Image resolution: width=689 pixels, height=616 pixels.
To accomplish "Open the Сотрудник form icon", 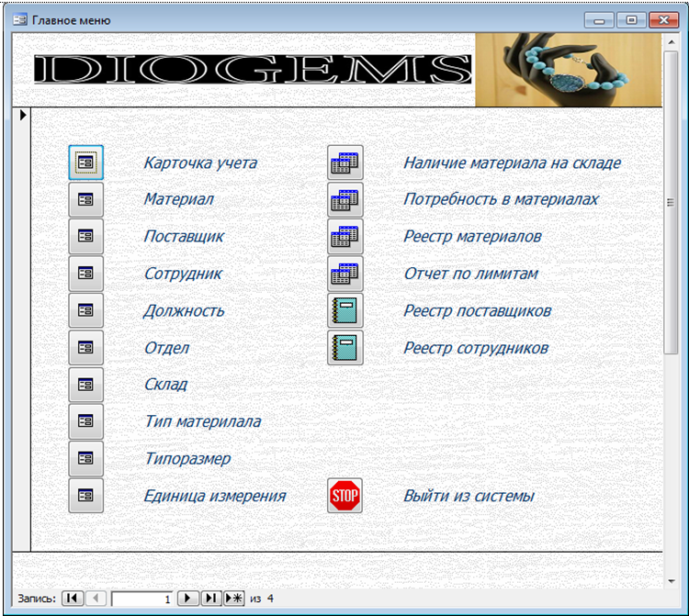I will (x=85, y=274).
